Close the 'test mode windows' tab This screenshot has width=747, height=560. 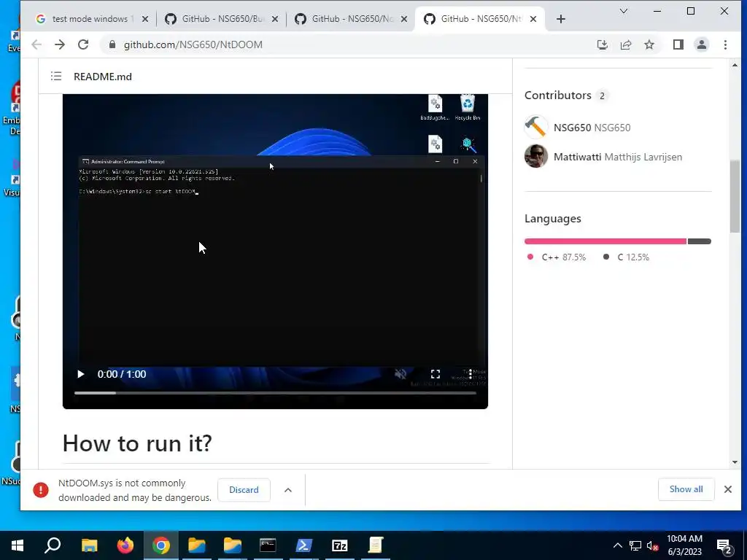pyautogui.click(x=145, y=19)
